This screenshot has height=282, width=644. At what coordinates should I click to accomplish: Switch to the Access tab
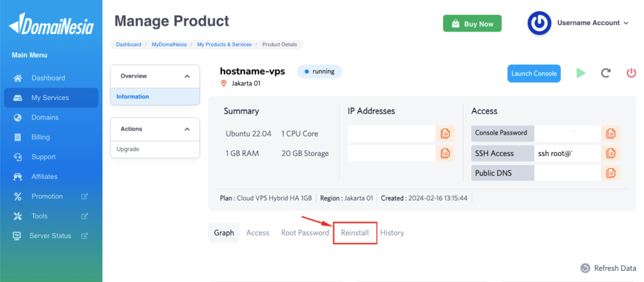(x=257, y=233)
